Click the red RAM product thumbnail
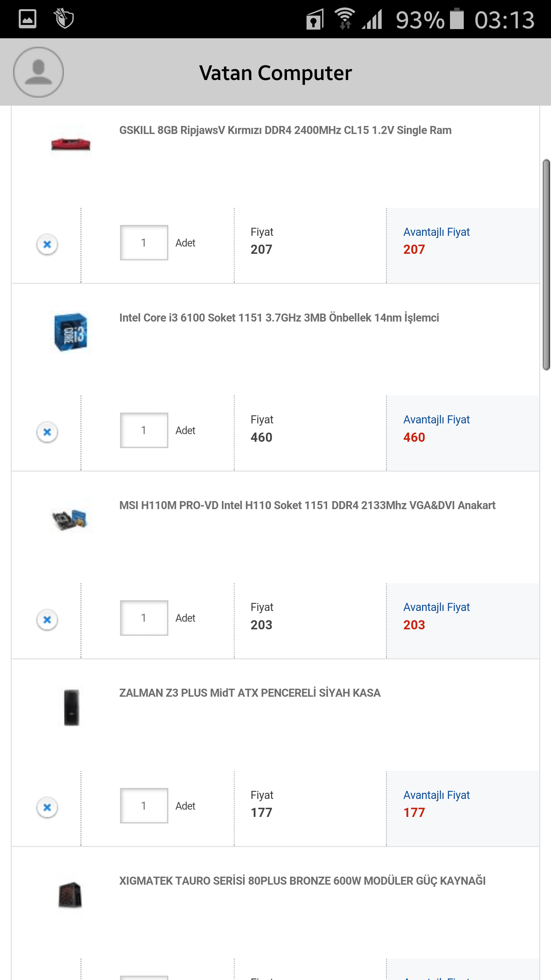The width and height of the screenshot is (551, 980). [71, 144]
